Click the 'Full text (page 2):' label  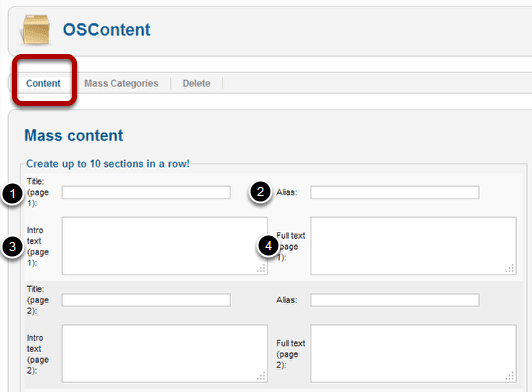click(x=290, y=354)
